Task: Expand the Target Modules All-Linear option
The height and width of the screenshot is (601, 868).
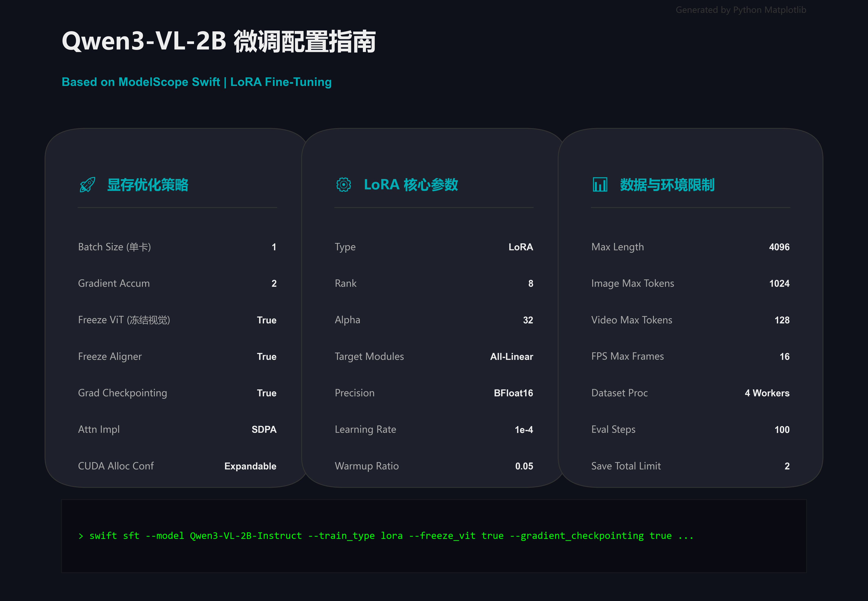Action: tap(511, 356)
